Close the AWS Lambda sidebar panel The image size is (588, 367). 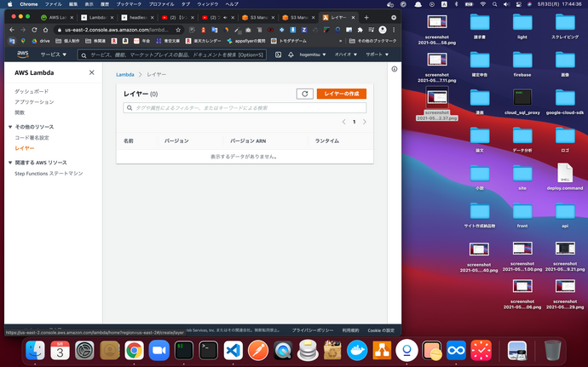[91, 72]
